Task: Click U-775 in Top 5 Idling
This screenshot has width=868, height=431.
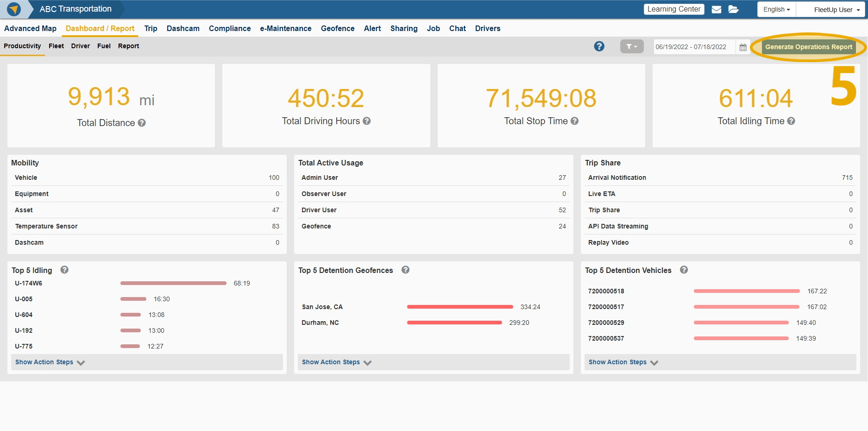Action: coord(24,346)
